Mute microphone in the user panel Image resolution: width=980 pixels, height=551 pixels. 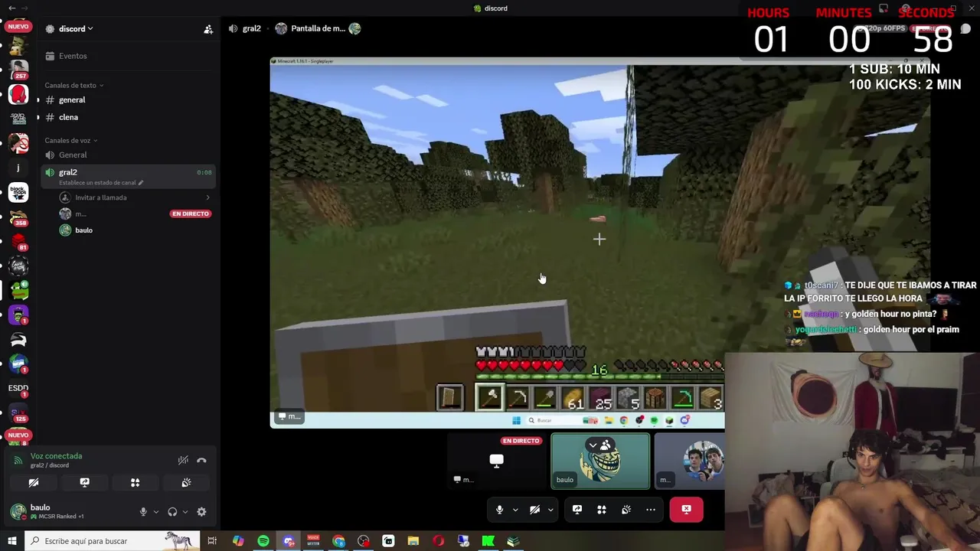coord(143,512)
